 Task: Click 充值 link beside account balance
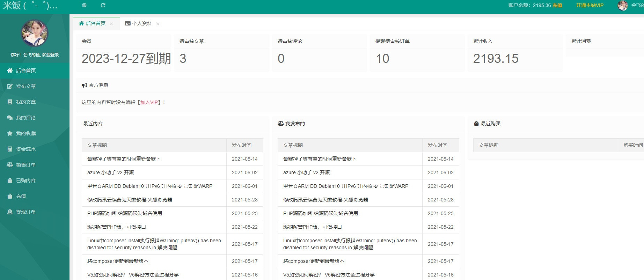pos(557,5)
